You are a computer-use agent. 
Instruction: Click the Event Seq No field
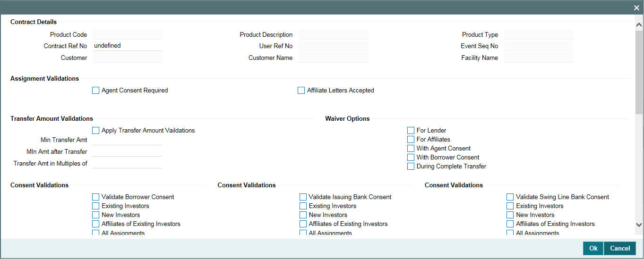539,46
